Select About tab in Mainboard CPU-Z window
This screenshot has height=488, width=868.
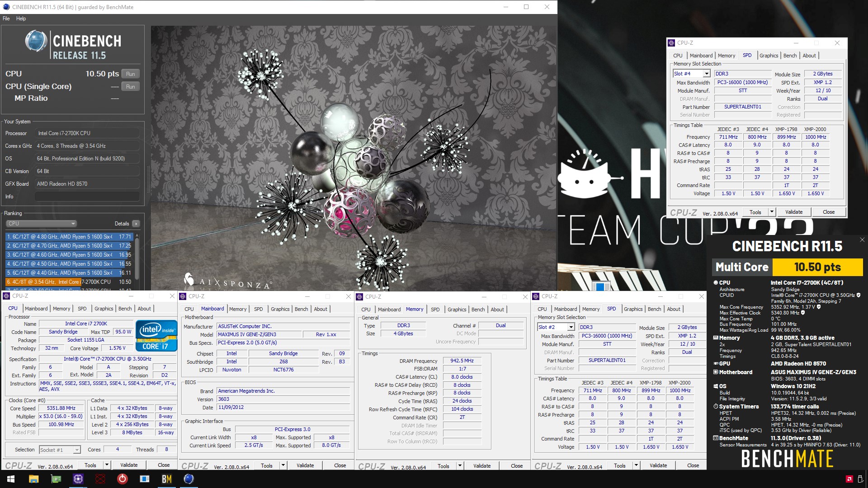[x=321, y=309]
